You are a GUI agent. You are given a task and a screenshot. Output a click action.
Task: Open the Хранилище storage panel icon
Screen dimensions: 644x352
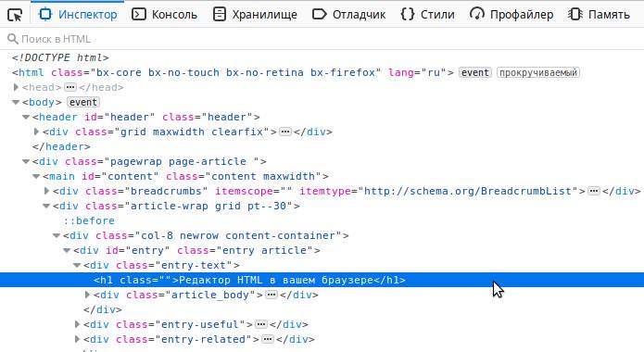coord(220,15)
